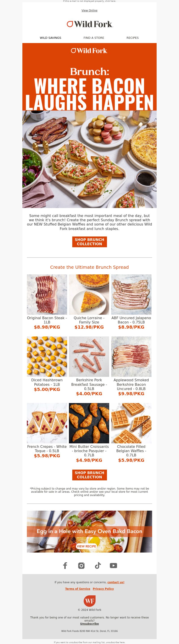Image resolution: width=179 pixels, height=644 pixels.
Task: Click the Wild Fork header logo
Action: point(90,24)
